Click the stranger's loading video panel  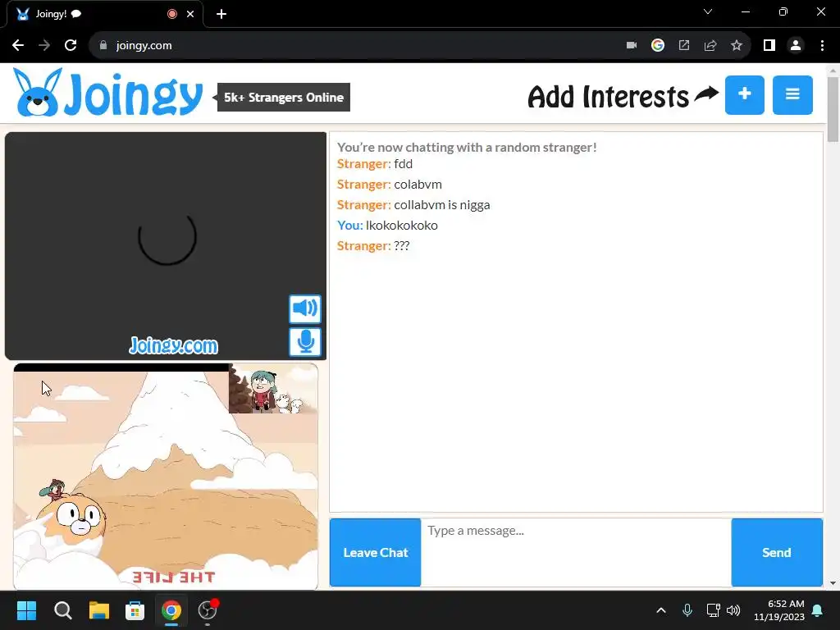[x=166, y=246]
